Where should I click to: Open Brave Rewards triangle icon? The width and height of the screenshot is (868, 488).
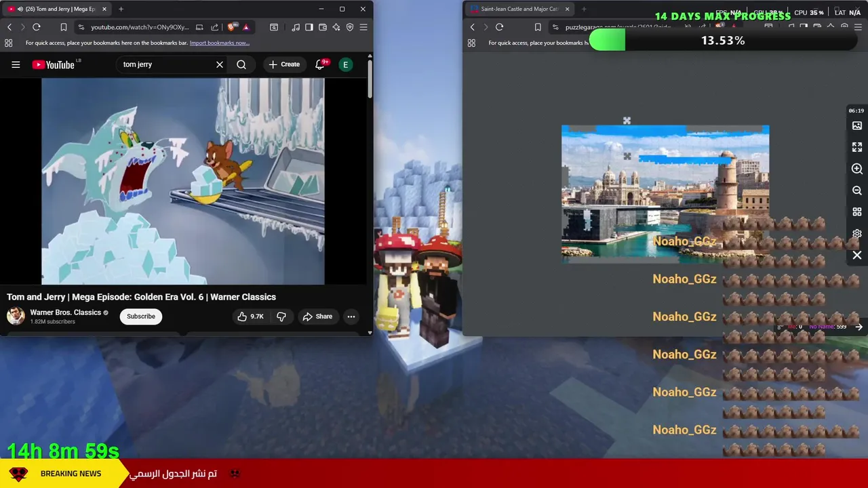245,27
